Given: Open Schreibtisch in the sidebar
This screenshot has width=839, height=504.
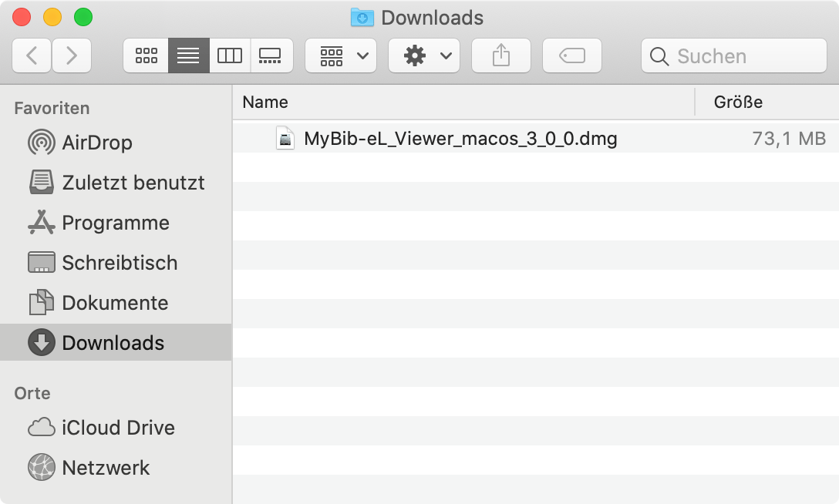Looking at the screenshot, I should pos(116,263).
